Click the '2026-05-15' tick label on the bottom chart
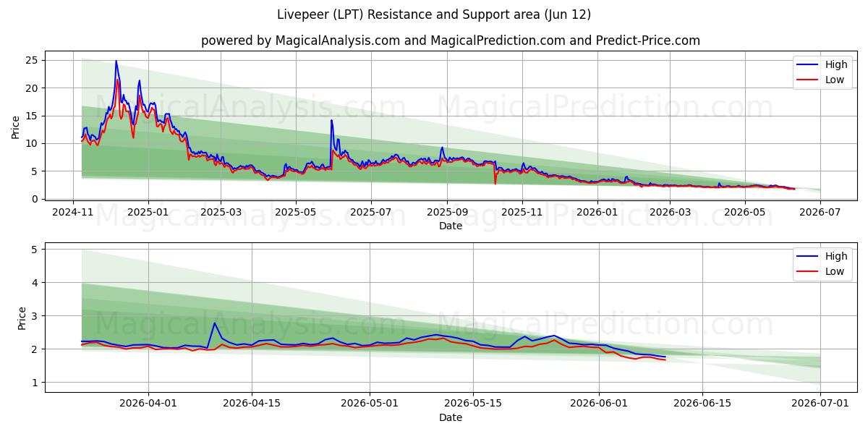This screenshot has height=434, width=868. click(x=473, y=404)
